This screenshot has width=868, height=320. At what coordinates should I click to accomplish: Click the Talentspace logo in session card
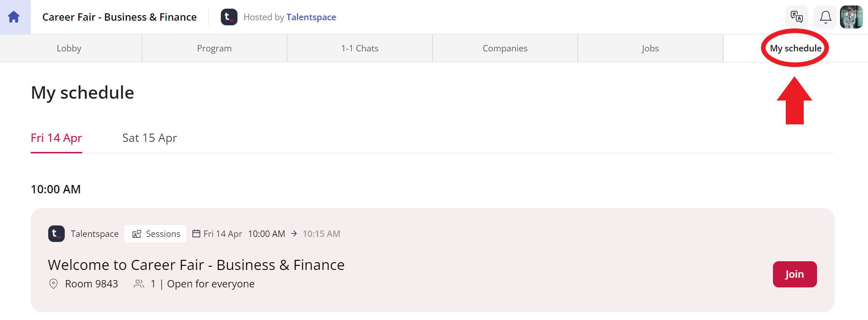[x=56, y=234]
